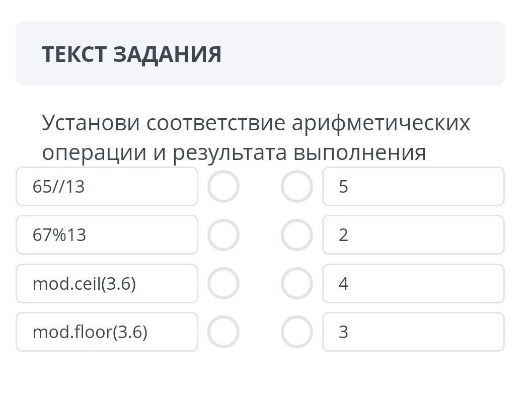Click the word арифметических in the instruction
Image resolution: width=532 pixels, height=404 pixels.
point(381,123)
